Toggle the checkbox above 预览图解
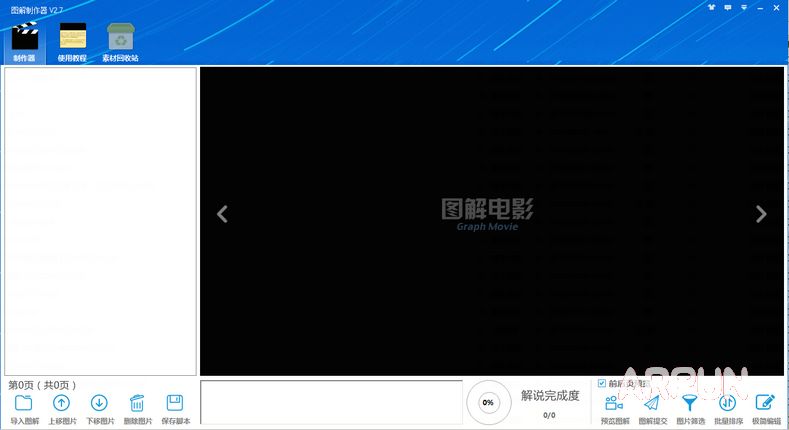 (602, 383)
